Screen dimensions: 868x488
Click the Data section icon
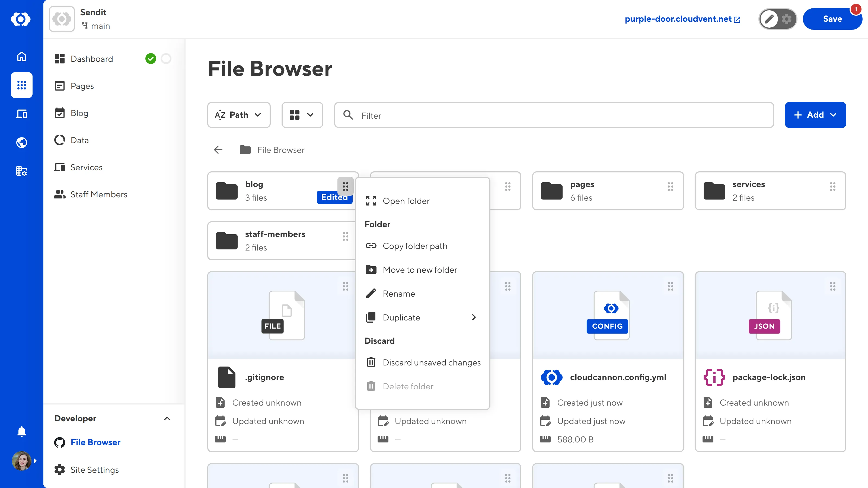point(59,140)
